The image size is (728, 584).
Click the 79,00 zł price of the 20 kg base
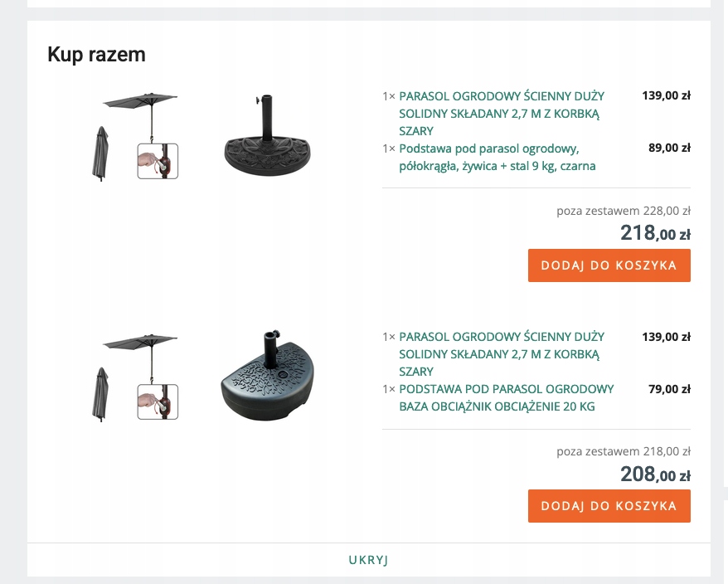[669, 389]
